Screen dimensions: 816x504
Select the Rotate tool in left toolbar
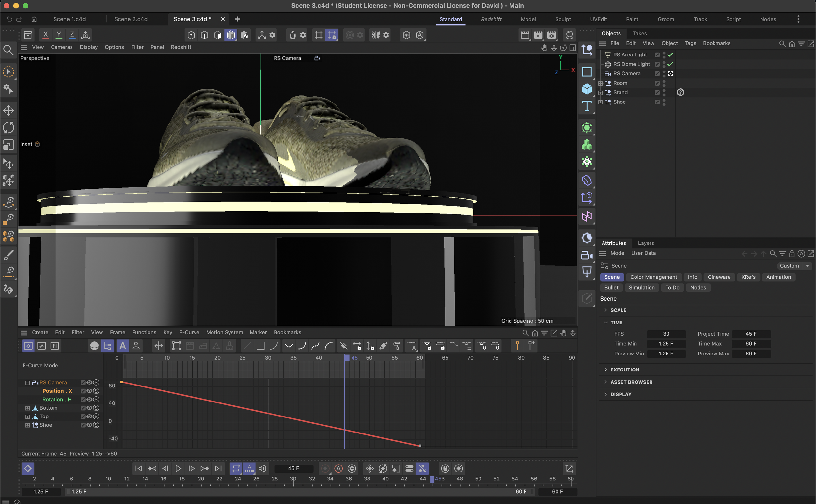[8, 128]
